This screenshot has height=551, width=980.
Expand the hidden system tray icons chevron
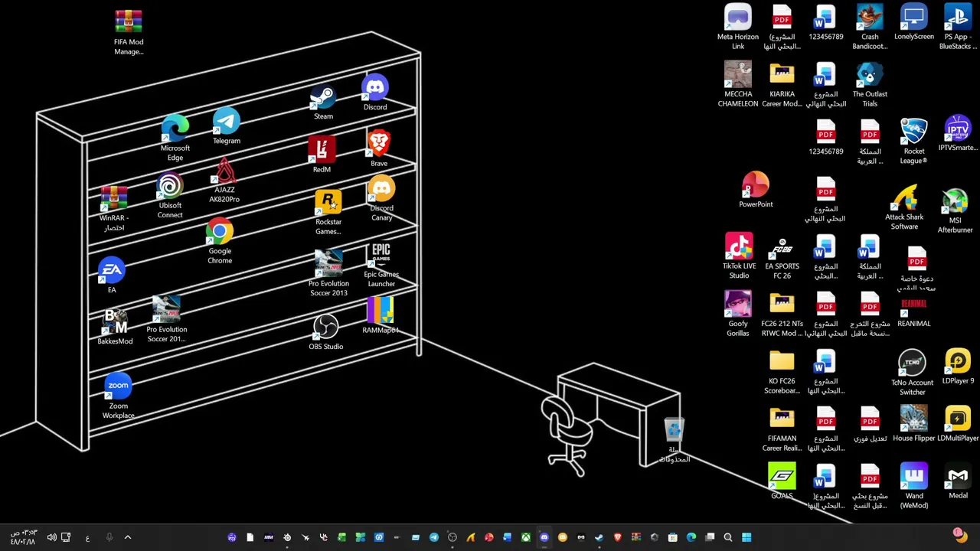point(128,537)
